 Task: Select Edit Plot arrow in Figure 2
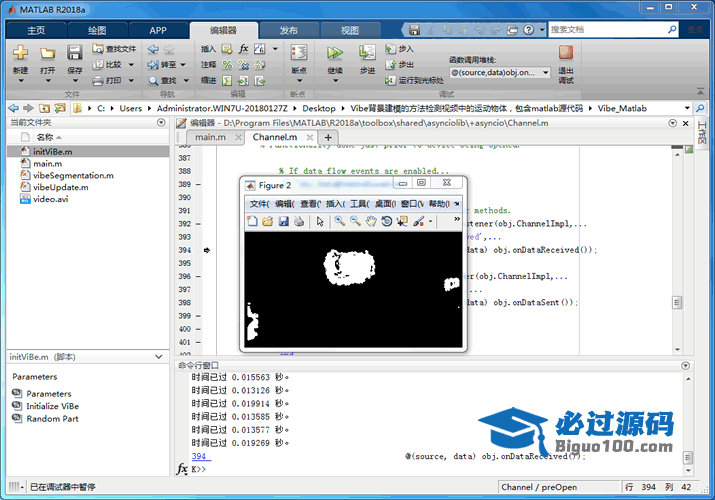pos(320,222)
